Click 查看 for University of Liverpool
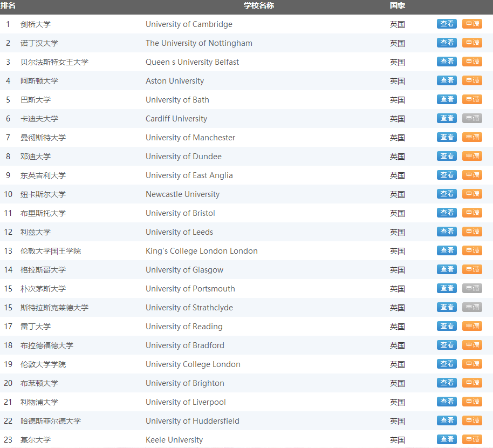 point(447,402)
